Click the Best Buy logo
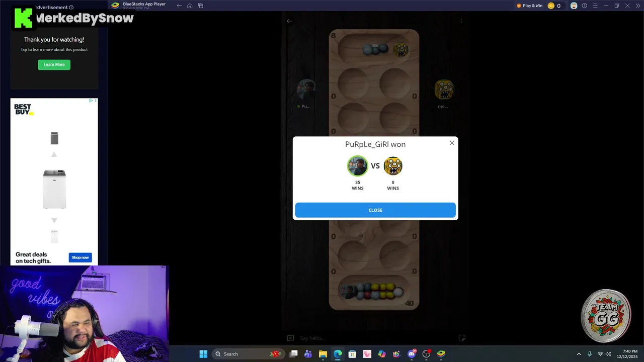 click(23, 109)
